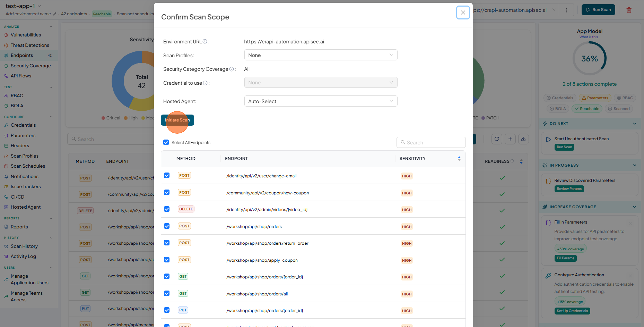Collapse the DO NEXT panel
644x327 pixels.
(635, 124)
